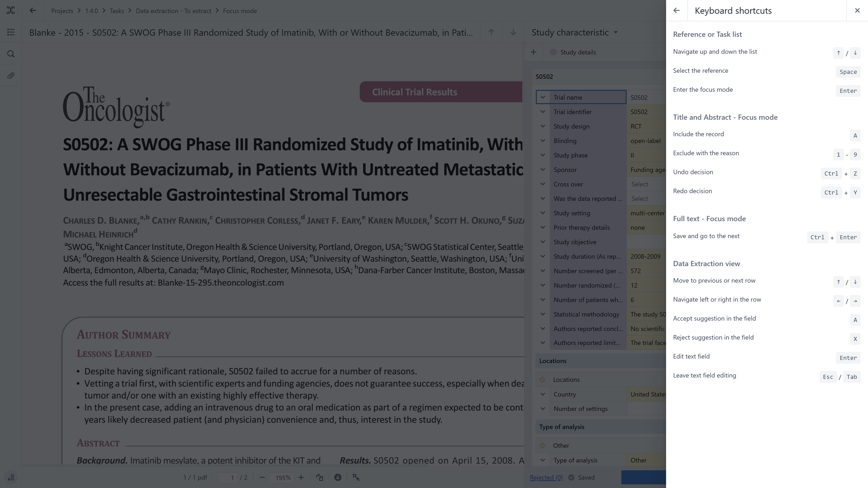The height and width of the screenshot is (488, 868).
Task: Open the reference list sidebar icon
Action: pyautogui.click(x=11, y=32)
